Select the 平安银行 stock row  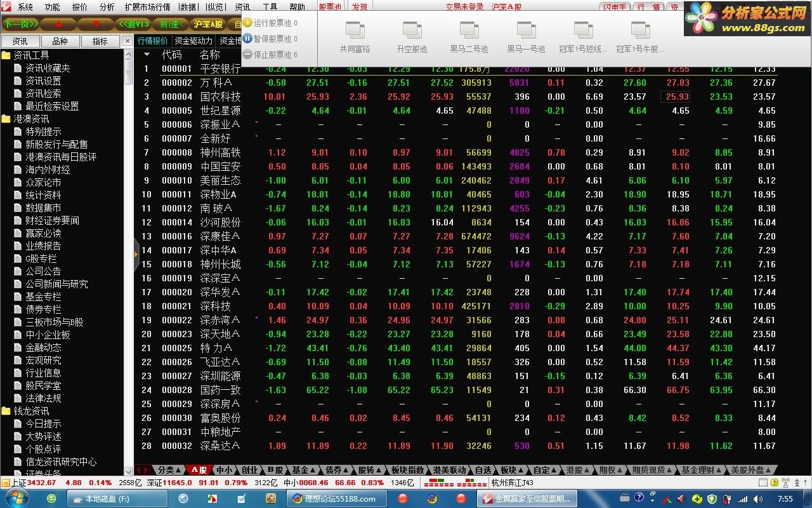point(455,69)
